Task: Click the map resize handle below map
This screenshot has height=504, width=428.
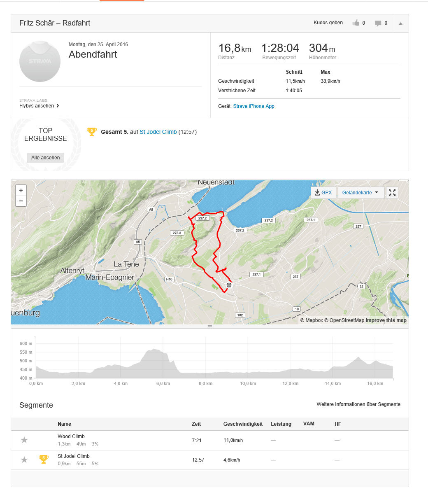Action: 210,326
